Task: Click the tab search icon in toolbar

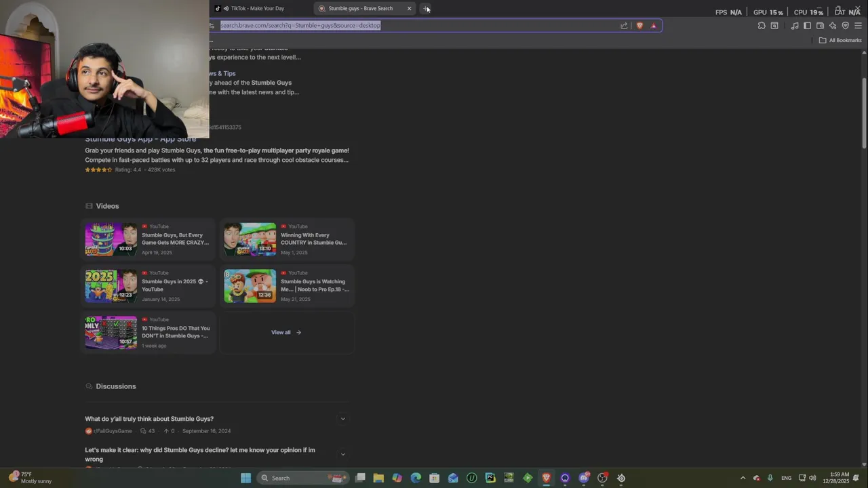Action: (774, 26)
